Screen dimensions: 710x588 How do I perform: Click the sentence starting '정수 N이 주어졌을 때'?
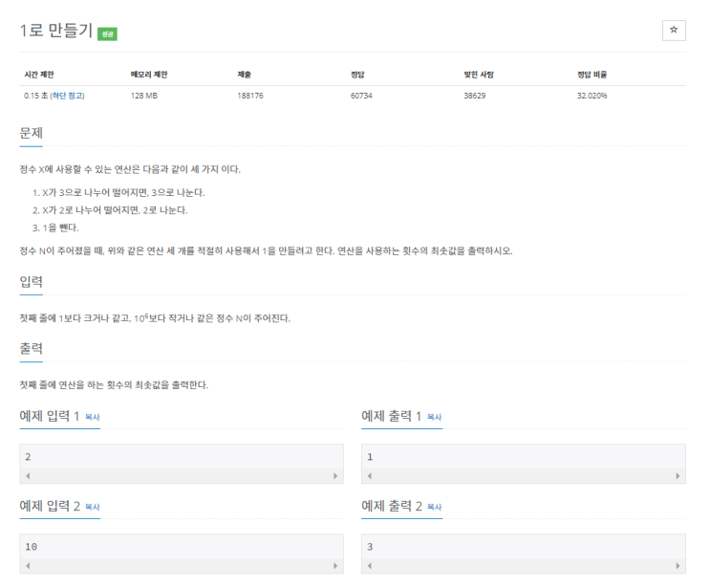coord(266,250)
